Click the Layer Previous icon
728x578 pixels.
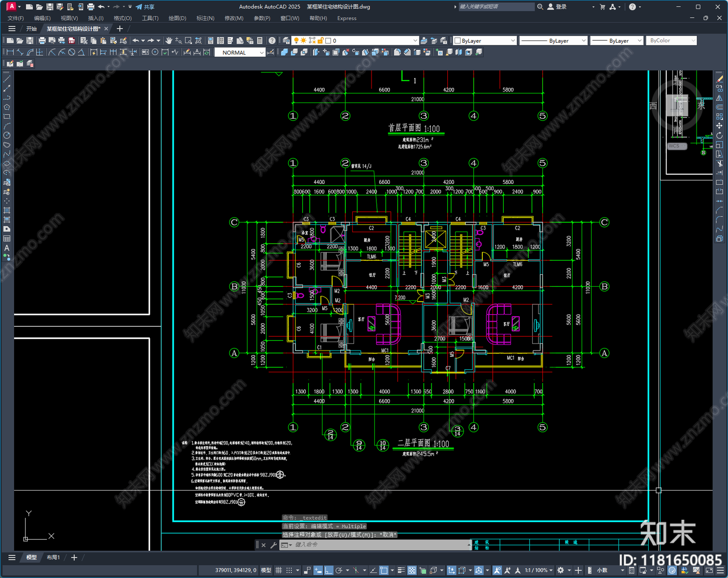point(434,41)
